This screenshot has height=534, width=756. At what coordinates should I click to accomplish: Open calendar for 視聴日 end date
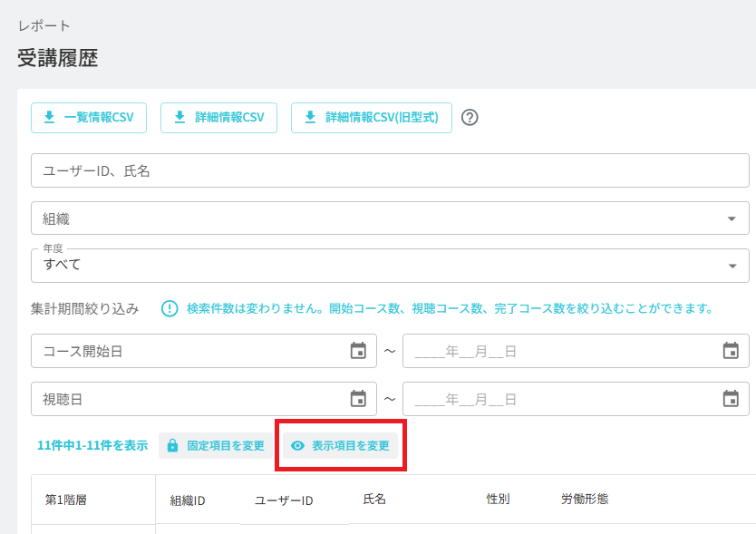tap(731, 399)
